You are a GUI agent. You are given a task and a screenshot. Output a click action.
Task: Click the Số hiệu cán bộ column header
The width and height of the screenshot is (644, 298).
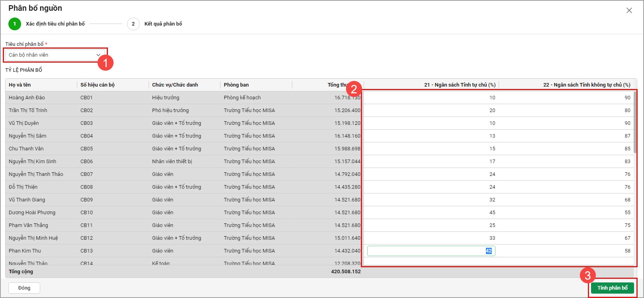tap(98, 85)
